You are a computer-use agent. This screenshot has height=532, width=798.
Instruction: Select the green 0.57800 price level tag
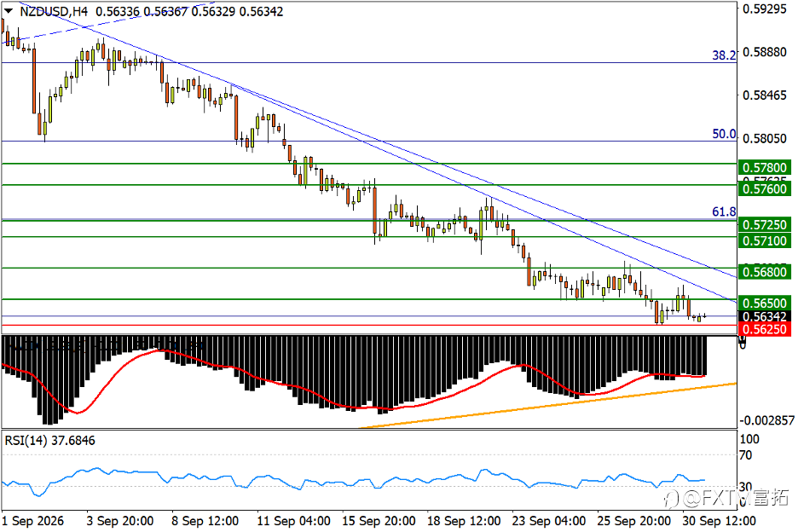pyautogui.click(x=765, y=167)
